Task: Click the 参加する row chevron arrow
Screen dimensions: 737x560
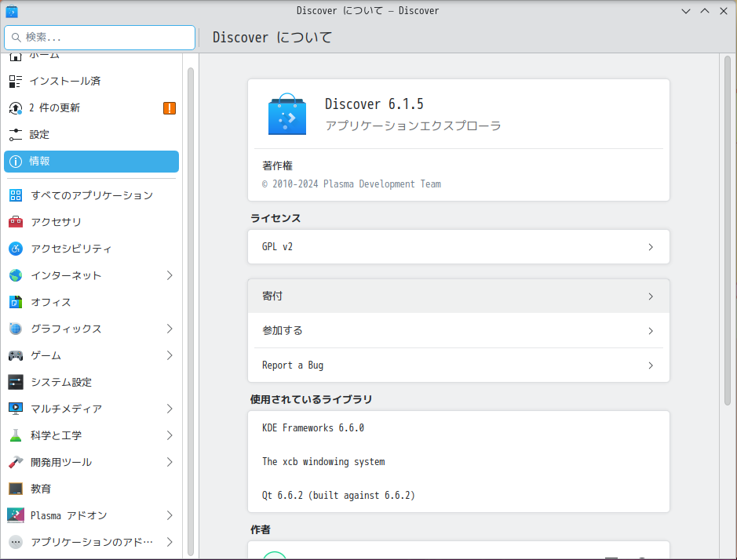Action: point(651,331)
